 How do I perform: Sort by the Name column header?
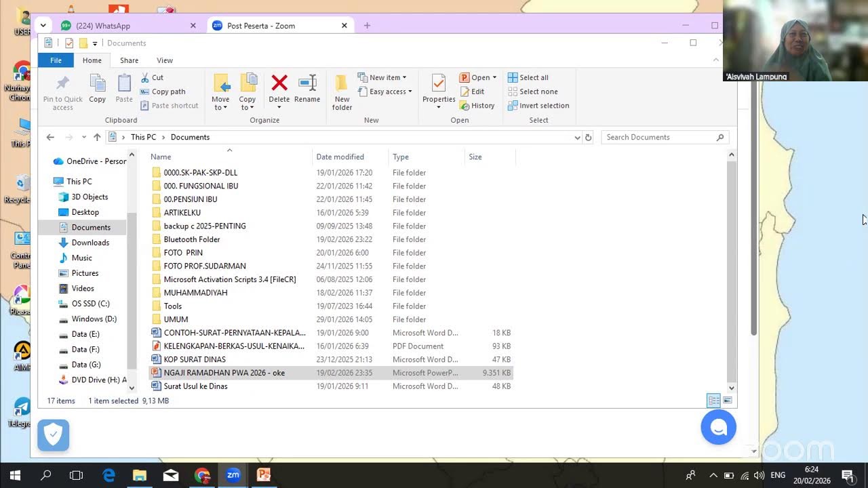[x=229, y=157]
